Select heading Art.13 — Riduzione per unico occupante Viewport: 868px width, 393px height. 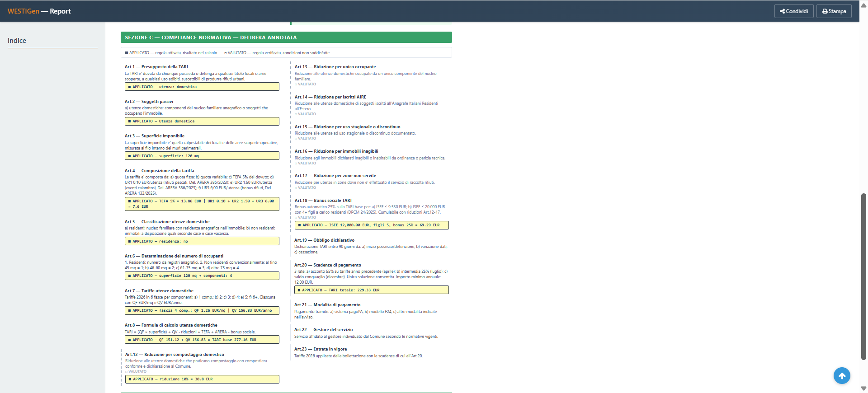tap(335, 67)
